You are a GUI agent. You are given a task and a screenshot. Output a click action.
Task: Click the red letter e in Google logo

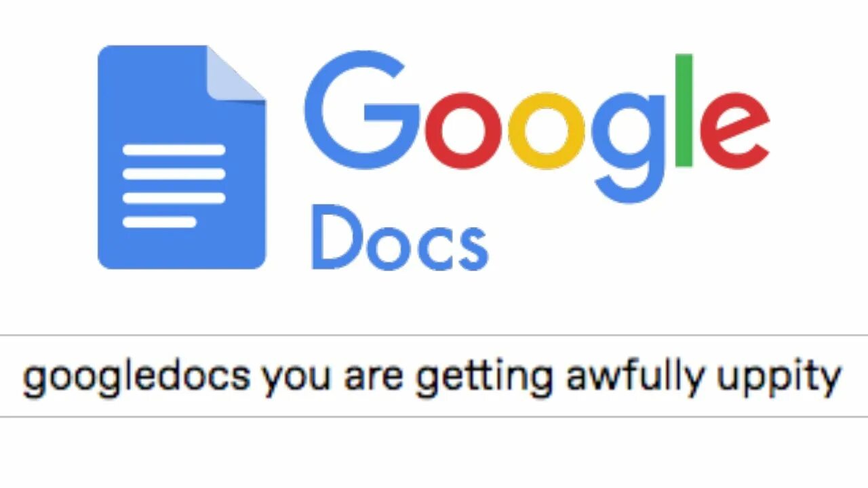(735, 130)
